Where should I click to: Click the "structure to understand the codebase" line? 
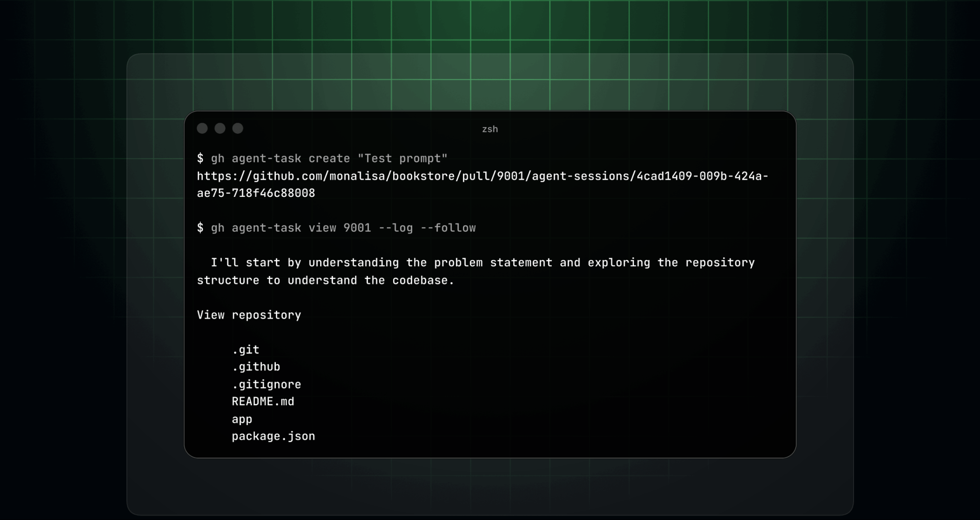point(325,280)
